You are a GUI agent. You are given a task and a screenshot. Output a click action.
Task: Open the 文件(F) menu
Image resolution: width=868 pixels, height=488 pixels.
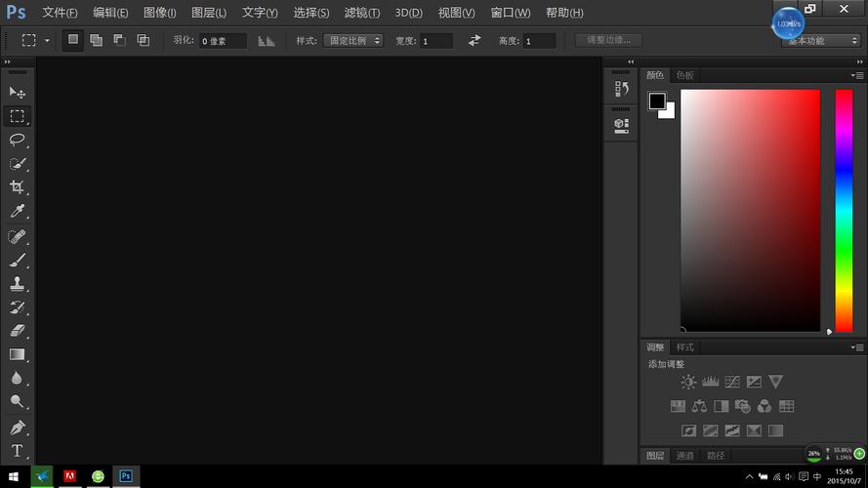tap(60, 13)
